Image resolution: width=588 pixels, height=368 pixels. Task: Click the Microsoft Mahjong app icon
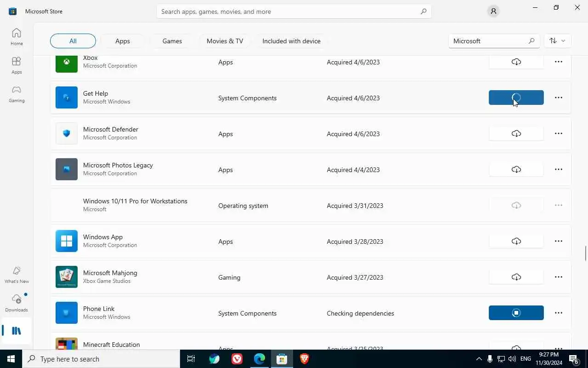[67, 277]
